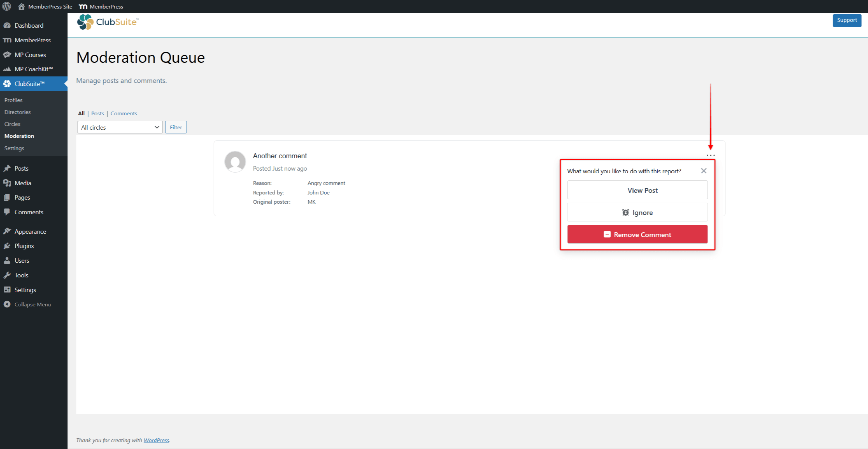The height and width of the screenshot is (449, 868).
Task: Open the Support button top right
Action: tap(846, 20)
